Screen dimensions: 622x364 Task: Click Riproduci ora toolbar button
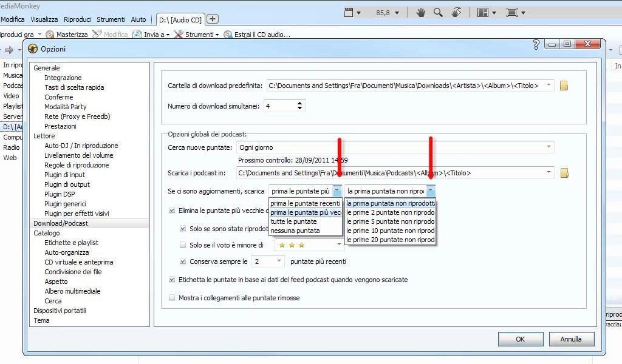tap(16, 35)
